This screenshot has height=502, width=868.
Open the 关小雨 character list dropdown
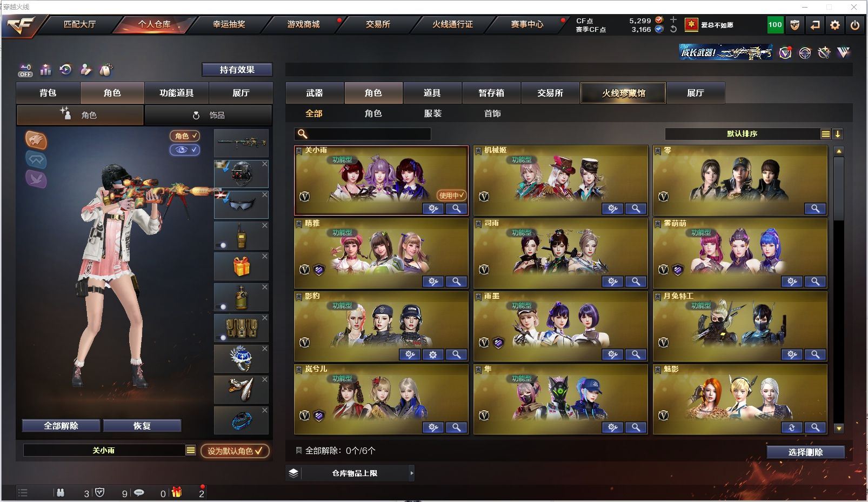[x=191, y=450]
